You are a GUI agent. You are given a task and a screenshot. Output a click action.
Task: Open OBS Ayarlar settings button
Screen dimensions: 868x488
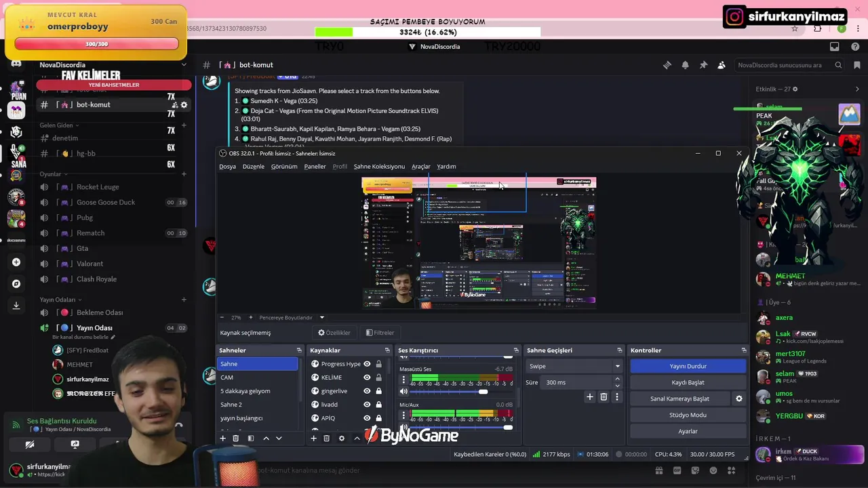coord(688,431)
